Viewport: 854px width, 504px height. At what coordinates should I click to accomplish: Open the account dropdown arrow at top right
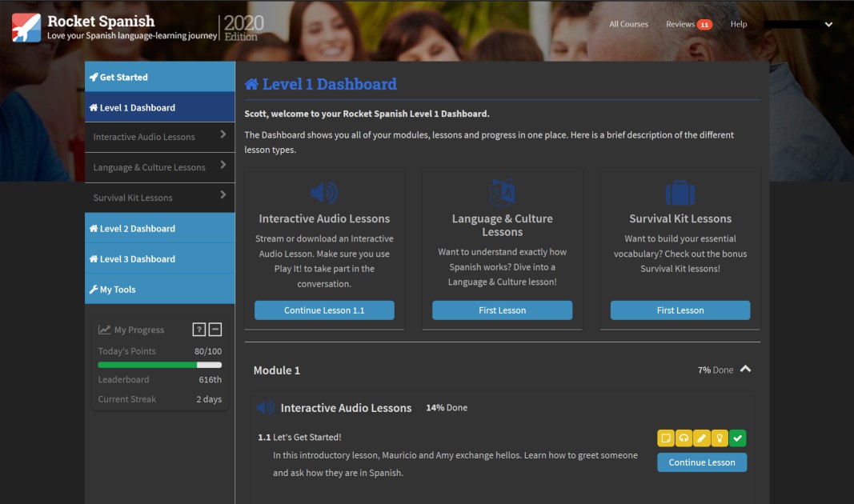pos(828,25)
